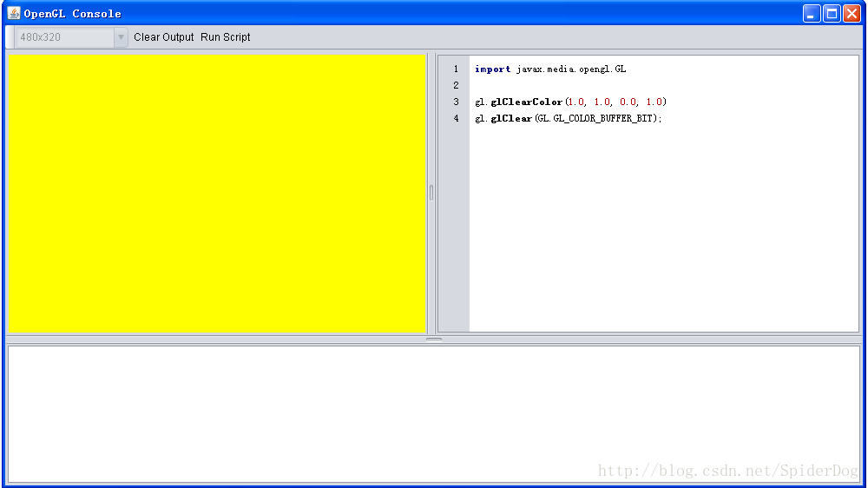
Task: Close the OpenGL Console window
Action: 852,13
